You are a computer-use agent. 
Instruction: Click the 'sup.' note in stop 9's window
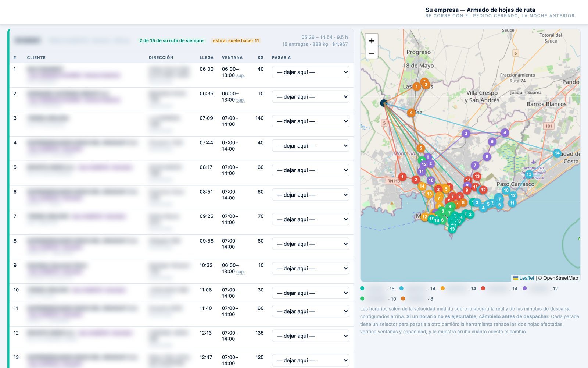tap(240, 272)
